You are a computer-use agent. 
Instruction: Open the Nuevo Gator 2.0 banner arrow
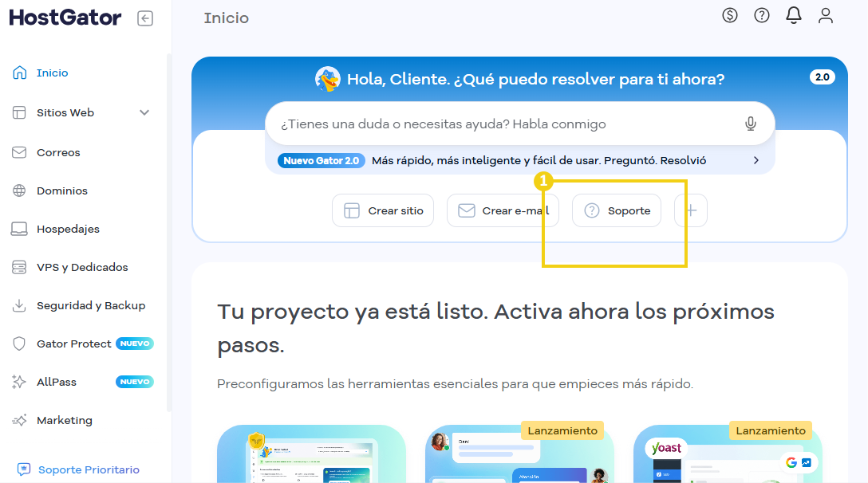(756, 160)
